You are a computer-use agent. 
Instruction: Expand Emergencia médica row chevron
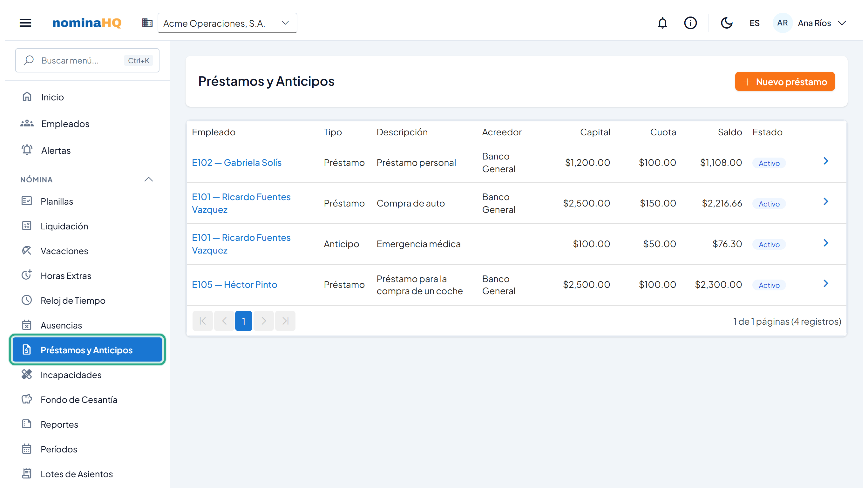826,243
